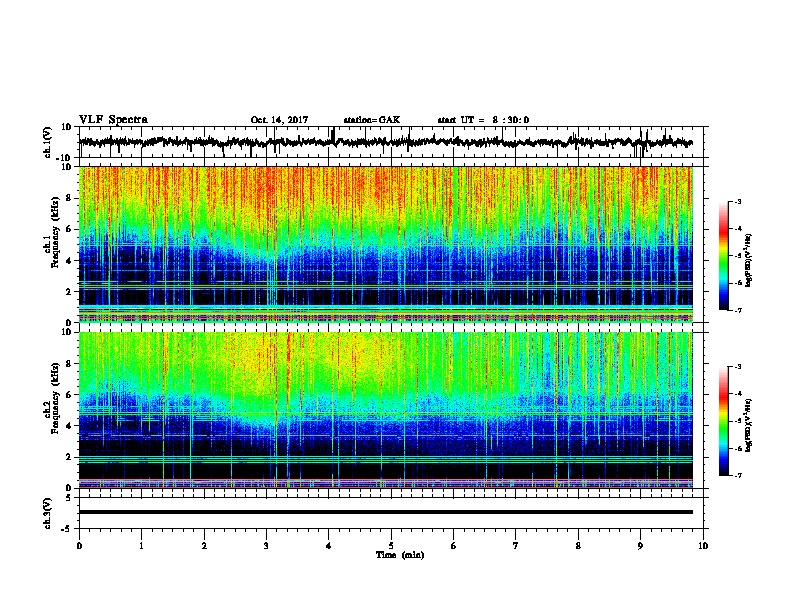Click the "-10" tick on ch.1(V) axis
Image resolution: width=792 pixels, height=612 pixels.
[65, 158]
